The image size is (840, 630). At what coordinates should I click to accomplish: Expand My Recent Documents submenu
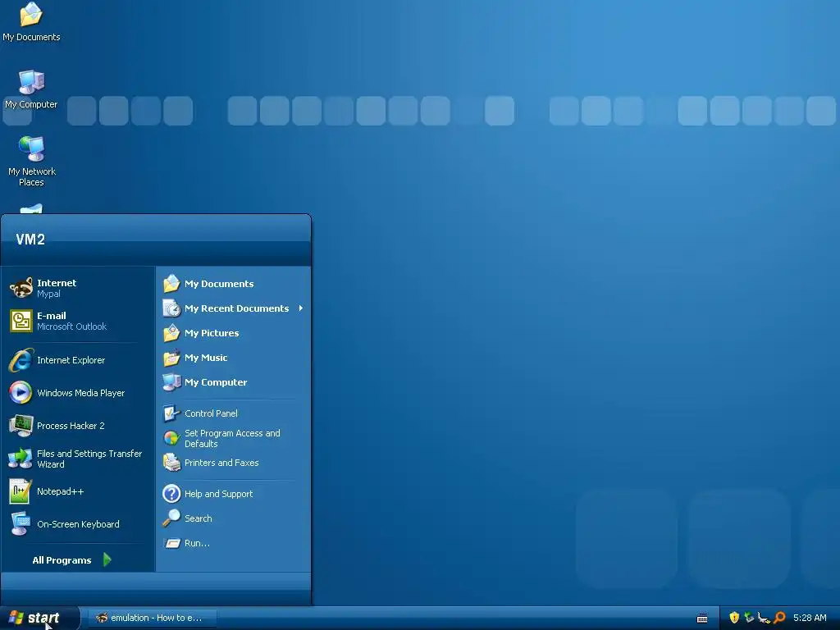point(234,308)
